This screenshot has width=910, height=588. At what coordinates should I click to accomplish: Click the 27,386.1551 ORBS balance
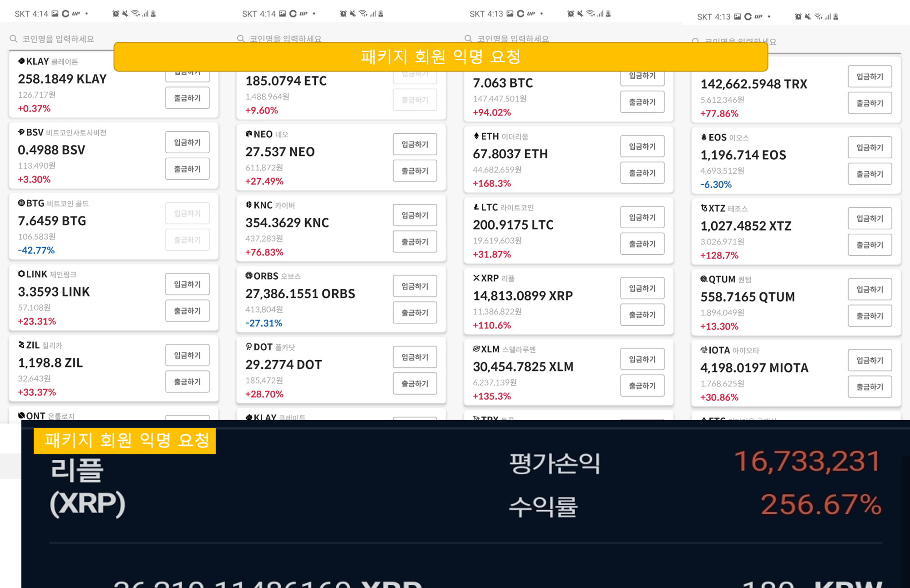point(300,293)
